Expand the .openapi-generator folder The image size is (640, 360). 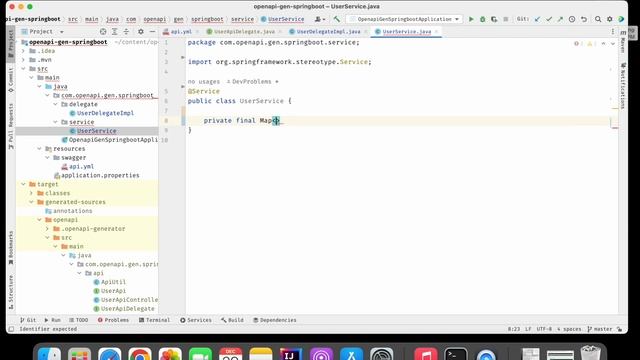coord(47,229)
